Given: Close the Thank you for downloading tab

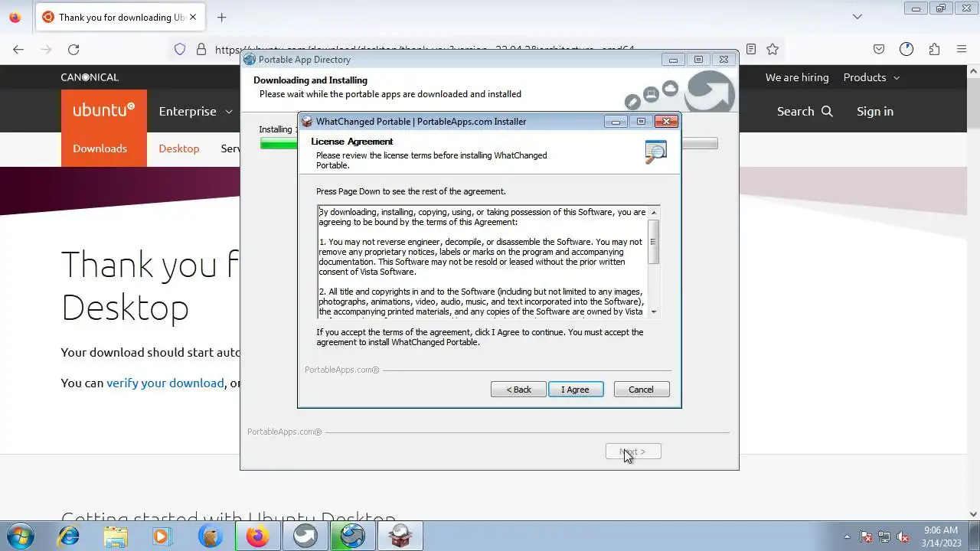Looking at the screenshot, I should tap(193, 17).
